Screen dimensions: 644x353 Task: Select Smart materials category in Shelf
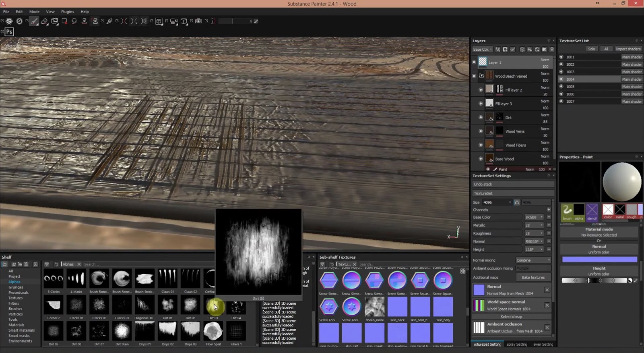[x=22, y=330]
